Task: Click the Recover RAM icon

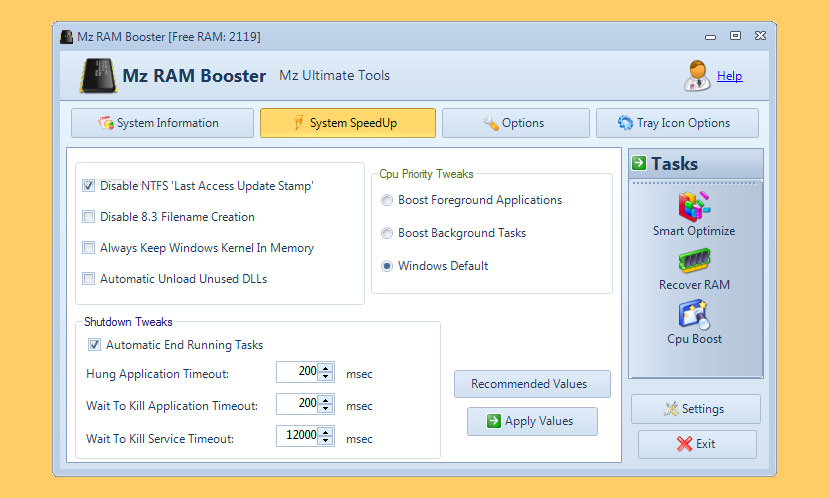Action: [x=694, y=262]
